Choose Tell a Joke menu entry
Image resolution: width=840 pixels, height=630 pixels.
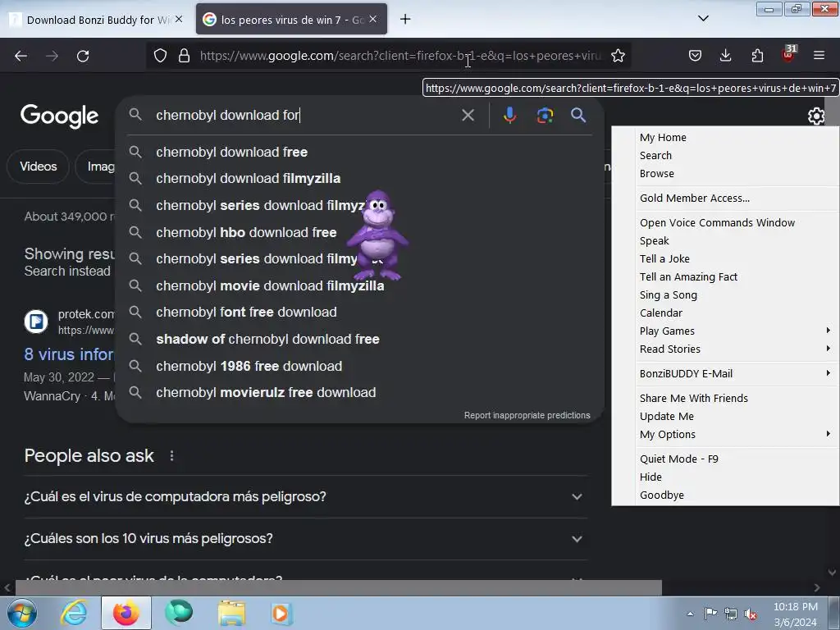tap(726, 258)
